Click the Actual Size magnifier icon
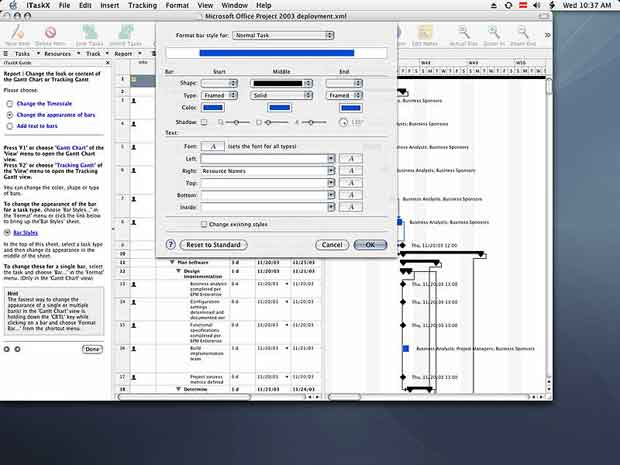Screen dimensions: 620x465 click(x=463, y=33)
